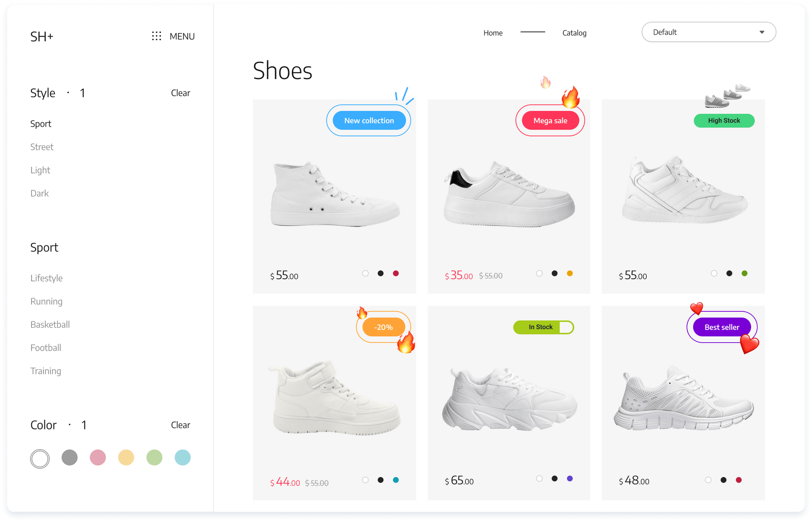This screenshot has width=812, height=522.
Task: Click the sort dropdown arrow
Action: click(x=762, y=32)
